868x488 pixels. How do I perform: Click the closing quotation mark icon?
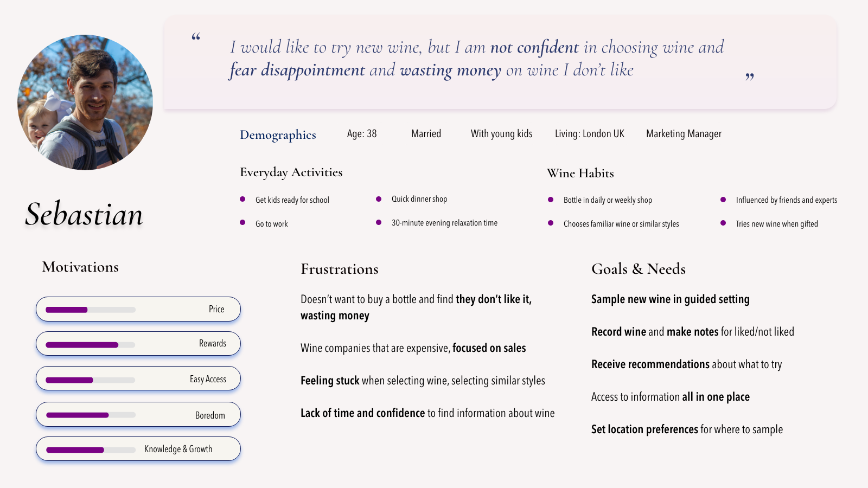750,76
